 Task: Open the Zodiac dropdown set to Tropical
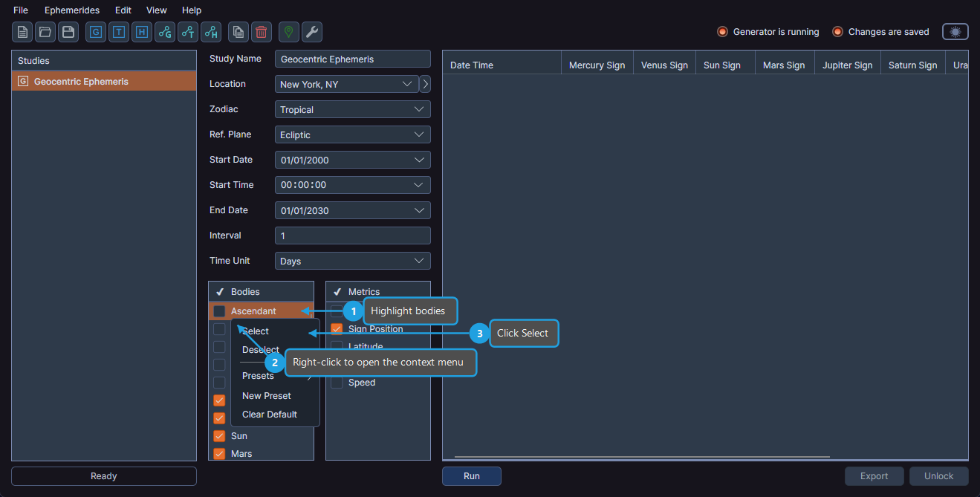click(352, 109)
